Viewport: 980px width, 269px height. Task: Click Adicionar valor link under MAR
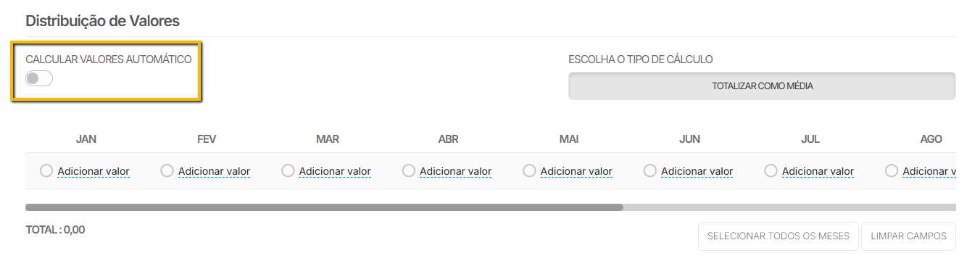[x=335, y=171]
